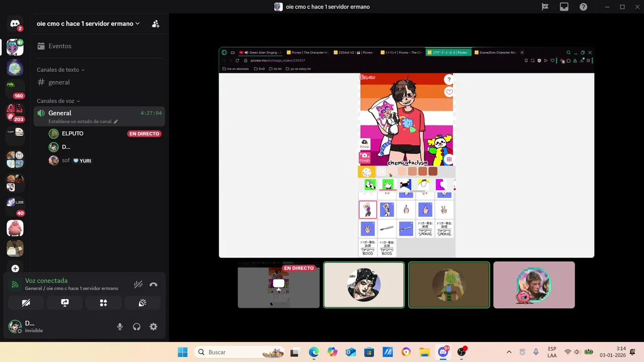Open File Explorer from taskbar

[x=424, y=352]
